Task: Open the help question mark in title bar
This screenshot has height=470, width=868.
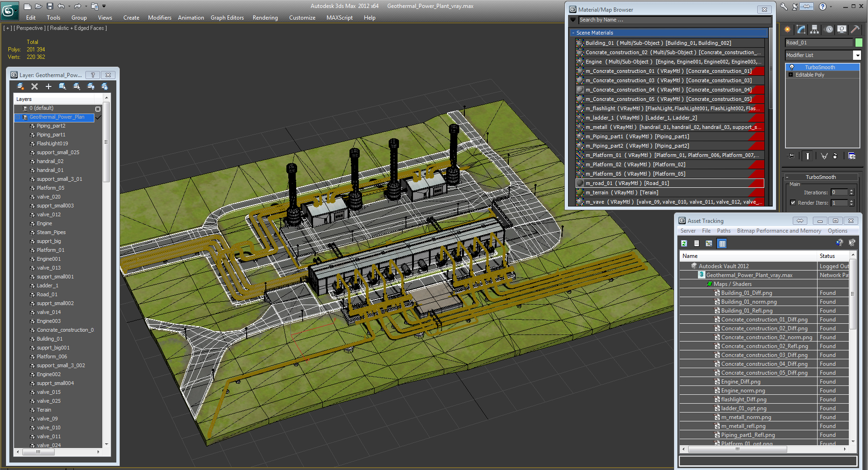Action: pyautogui.click(x=823, y=6)
